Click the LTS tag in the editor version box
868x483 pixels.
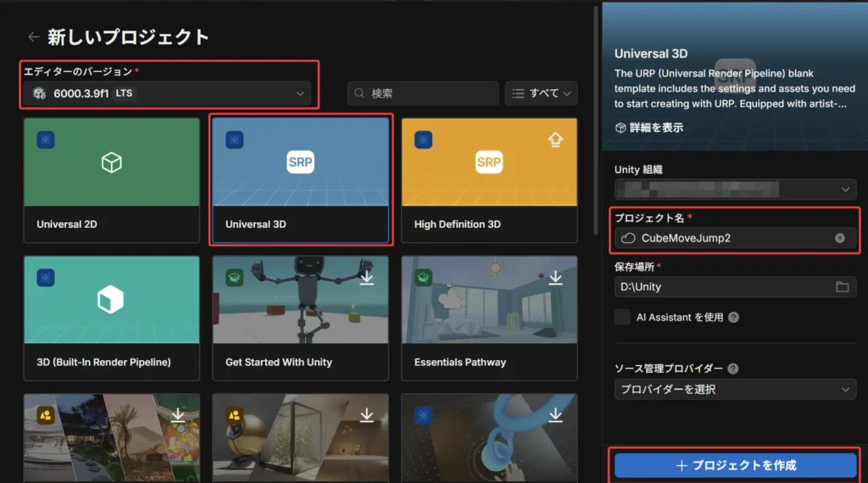pos(124,93)
